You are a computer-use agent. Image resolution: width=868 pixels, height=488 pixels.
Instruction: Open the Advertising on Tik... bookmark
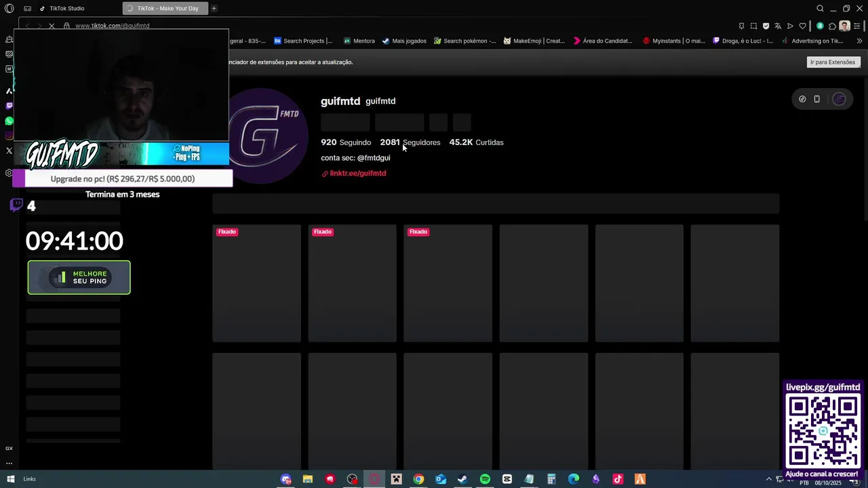click(812, 41)
